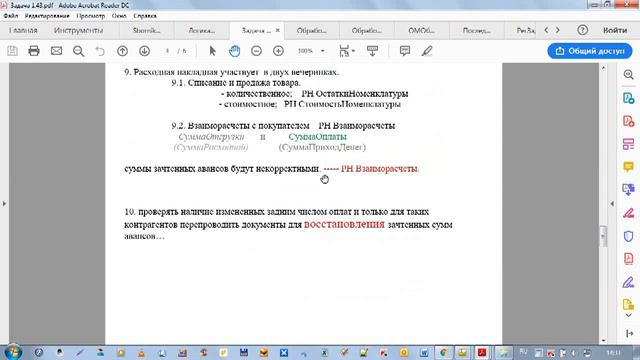Open the search tools magnifier in sidebar
Screen dimensions: 640x360
pyautogui.click(x=629, y=75)
